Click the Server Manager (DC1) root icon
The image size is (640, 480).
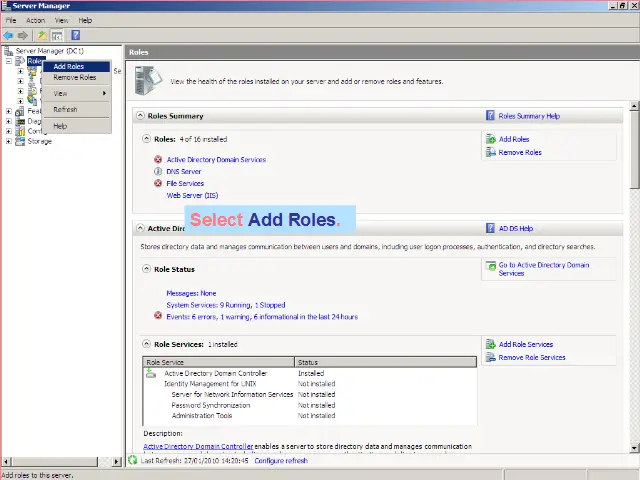pos(8,51)
